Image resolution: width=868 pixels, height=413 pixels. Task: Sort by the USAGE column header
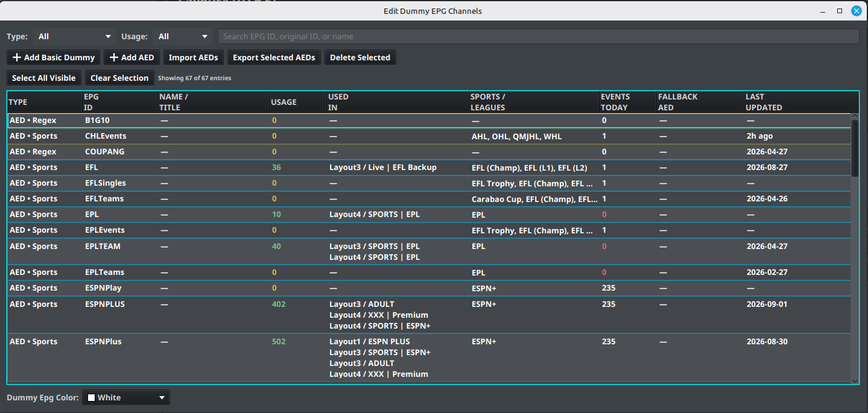pos(298,102)
